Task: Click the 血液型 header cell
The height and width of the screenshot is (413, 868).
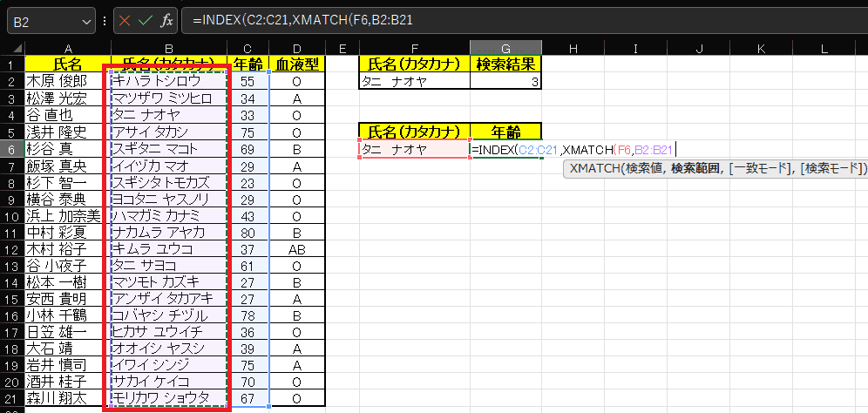Action: pyautogui.click(x=297, y=64)
